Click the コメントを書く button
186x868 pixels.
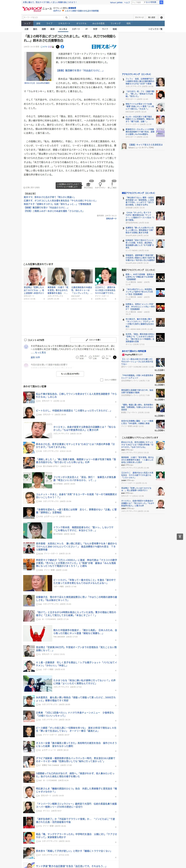(x=93, y=340)
